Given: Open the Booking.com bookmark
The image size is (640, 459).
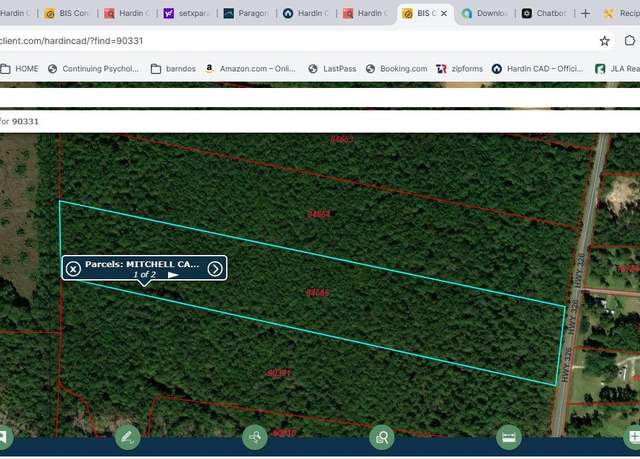Looking at the screenshot, I should [x=396, y=69].
